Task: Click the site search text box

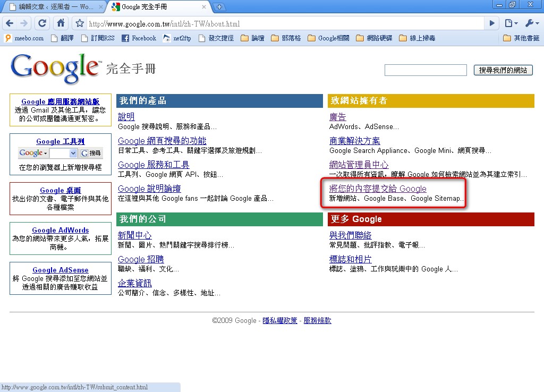Action: click(x=426, y=70)
